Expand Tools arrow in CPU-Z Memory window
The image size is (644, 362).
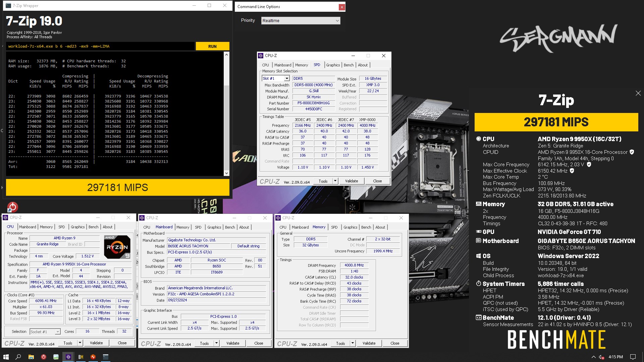point(353,343)
